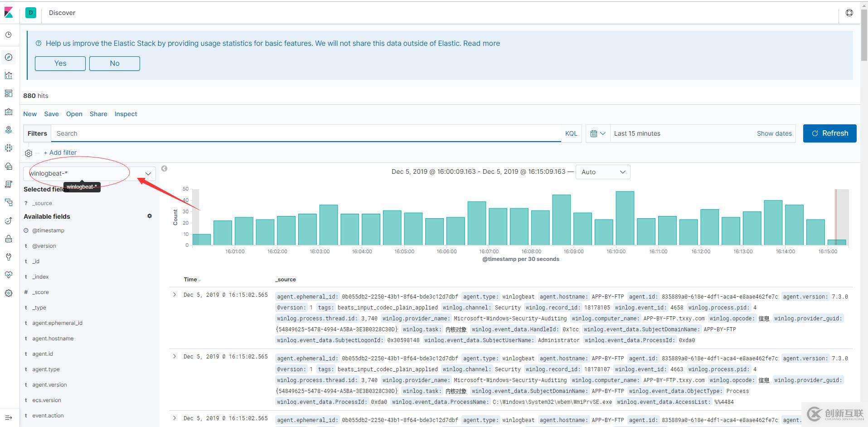Viewport: 868px width, 427px height.
Task: Expand the first 16:15:02.565 log row
Action: coord(175,294)
